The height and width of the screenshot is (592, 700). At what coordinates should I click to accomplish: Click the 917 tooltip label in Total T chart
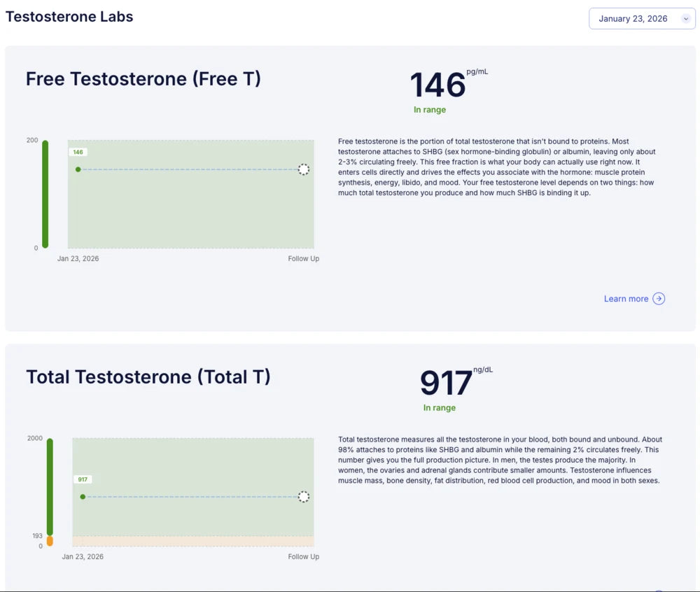(83, 479)
